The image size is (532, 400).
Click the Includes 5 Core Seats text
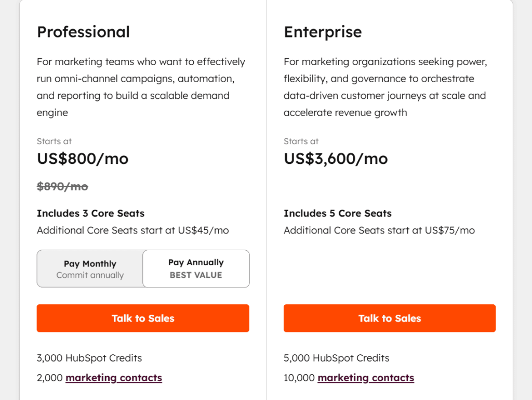click(x=338, y=213)
